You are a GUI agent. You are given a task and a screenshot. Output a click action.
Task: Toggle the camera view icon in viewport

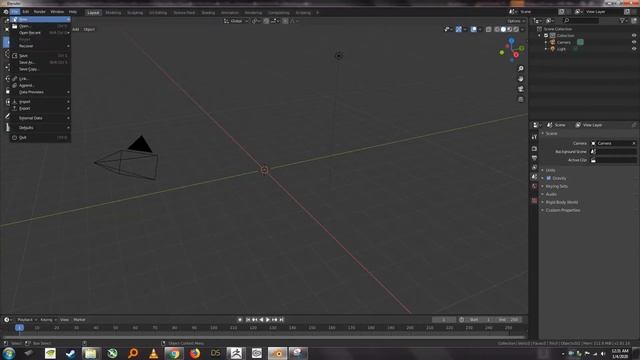coord(521,89)
